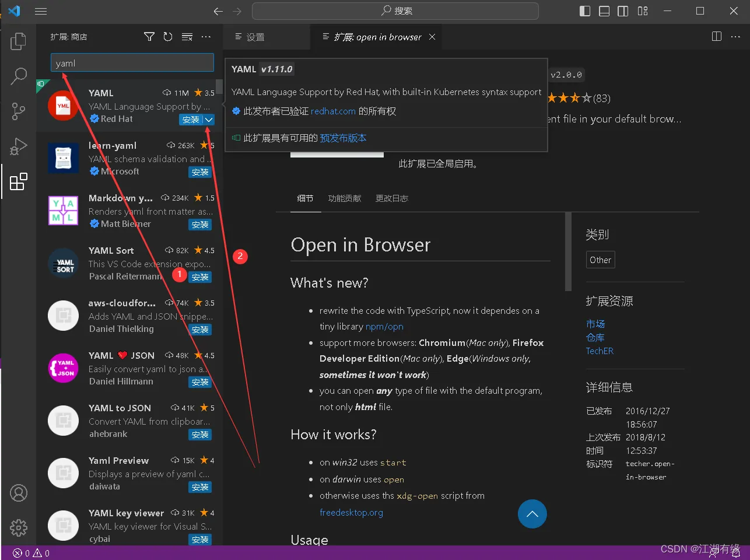
Task: Open the hamburger application menu
Action: pos(41,11)
